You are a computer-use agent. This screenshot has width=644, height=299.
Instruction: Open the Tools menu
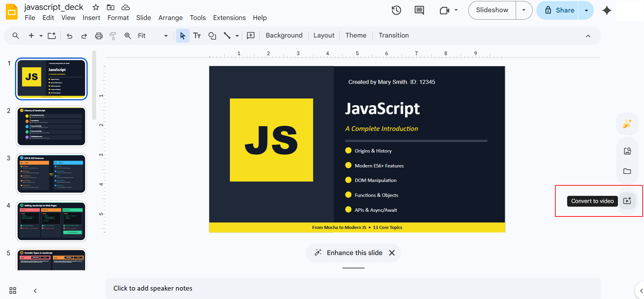[x=198, y=18]
